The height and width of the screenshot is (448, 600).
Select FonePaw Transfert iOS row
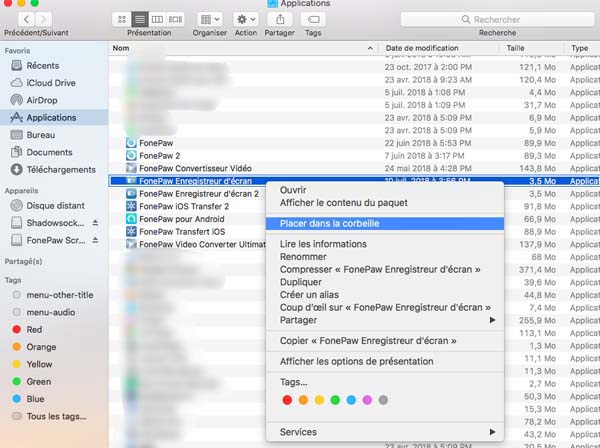coord(188,231)
